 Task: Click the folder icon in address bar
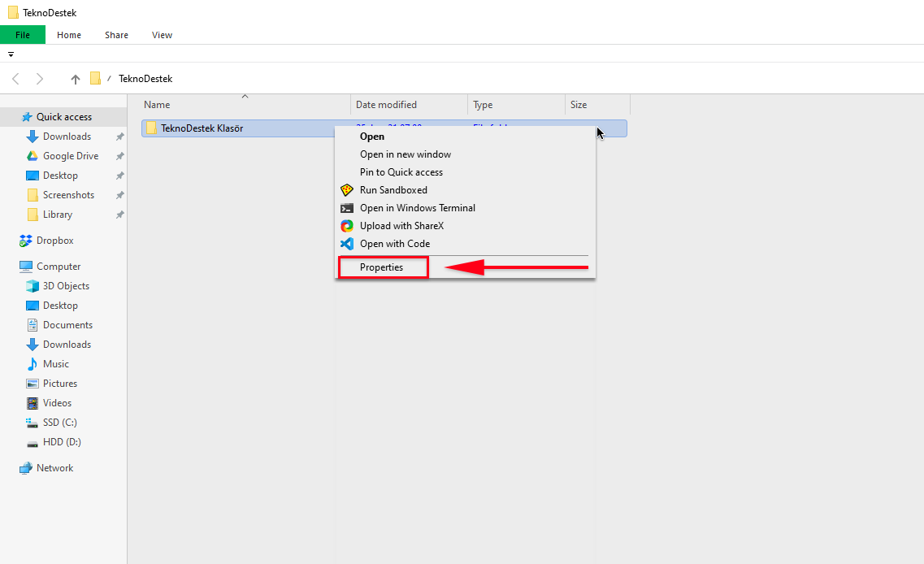coord(95,78)
